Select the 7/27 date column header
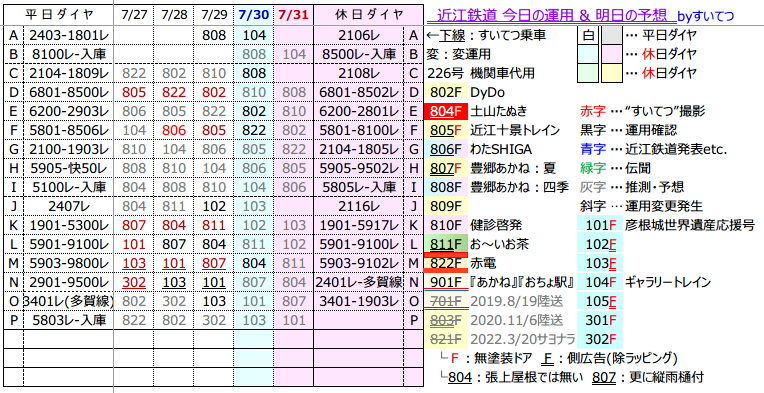 click(134, 15)
